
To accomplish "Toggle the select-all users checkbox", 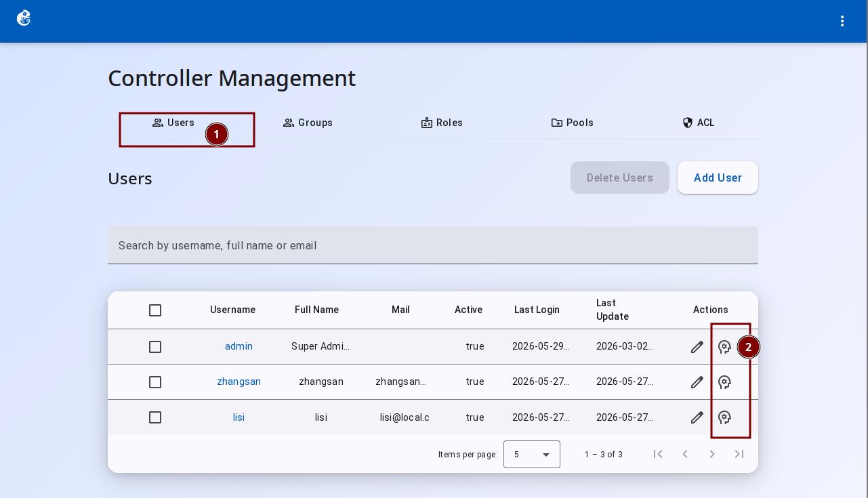I will coord(155,310).
